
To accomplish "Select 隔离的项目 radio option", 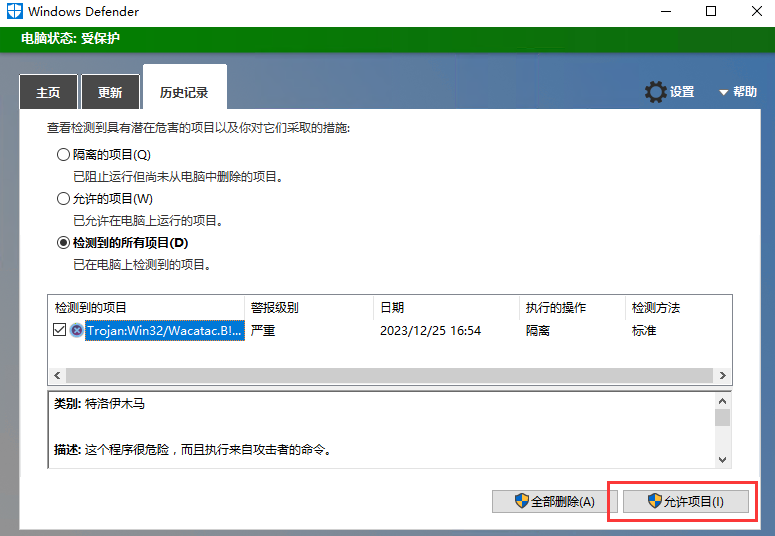I will pos(64,155).
